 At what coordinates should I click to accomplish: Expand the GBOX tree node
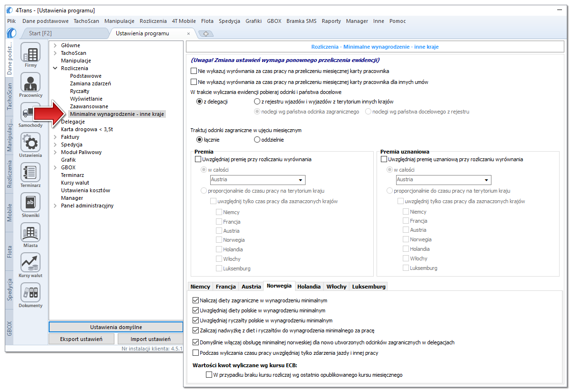(x=55, y=167)
